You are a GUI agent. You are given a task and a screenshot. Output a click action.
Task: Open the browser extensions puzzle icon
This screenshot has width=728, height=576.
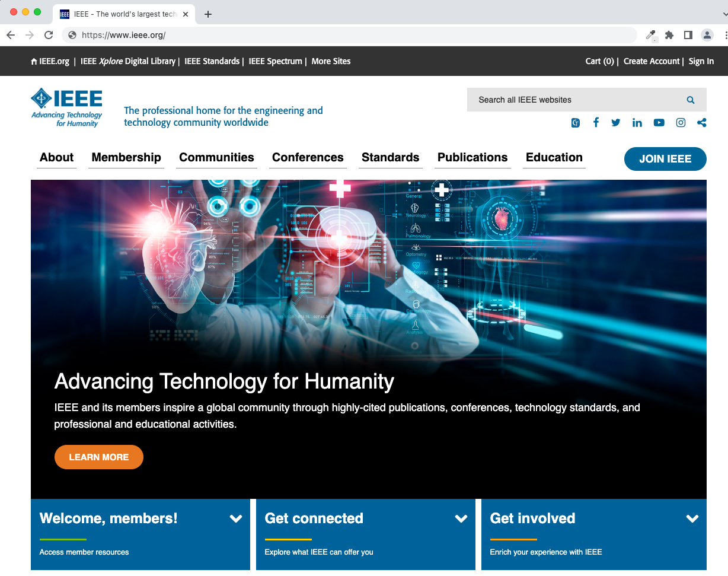pyautogui.click(x=669, y=35)
